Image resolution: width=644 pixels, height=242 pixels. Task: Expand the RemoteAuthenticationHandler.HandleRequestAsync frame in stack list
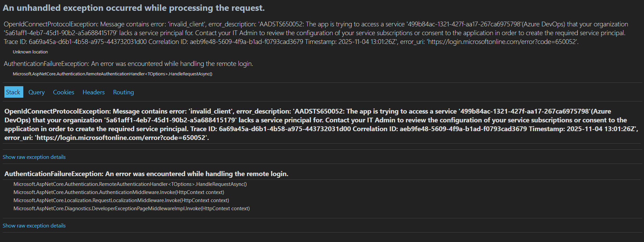pos(130,184)
